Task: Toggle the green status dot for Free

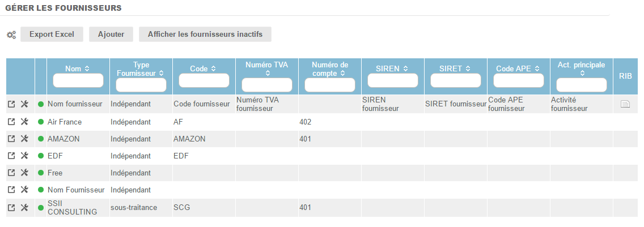Action: tap(41, 173)
